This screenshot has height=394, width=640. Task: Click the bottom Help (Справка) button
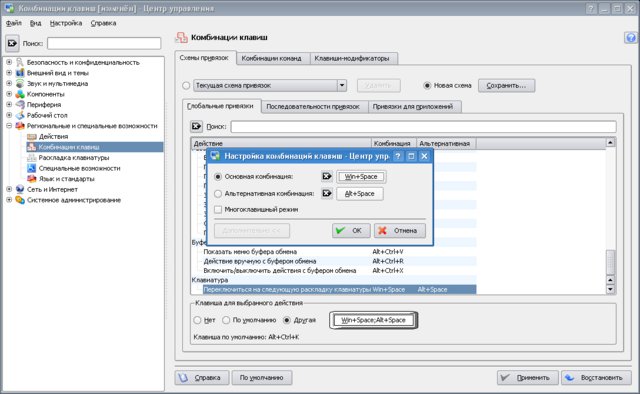point(202,378)
